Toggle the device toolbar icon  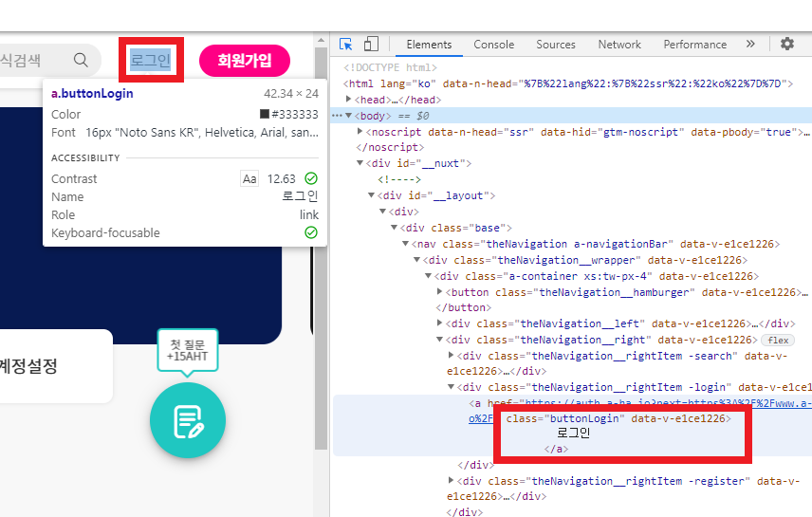(371, 44)
